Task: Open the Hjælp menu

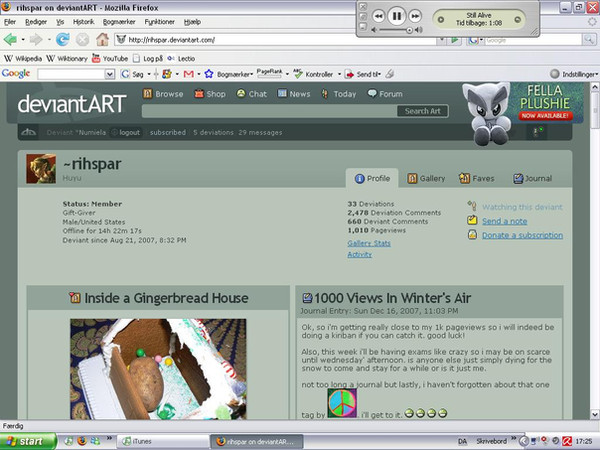Action: coord(192,22)
